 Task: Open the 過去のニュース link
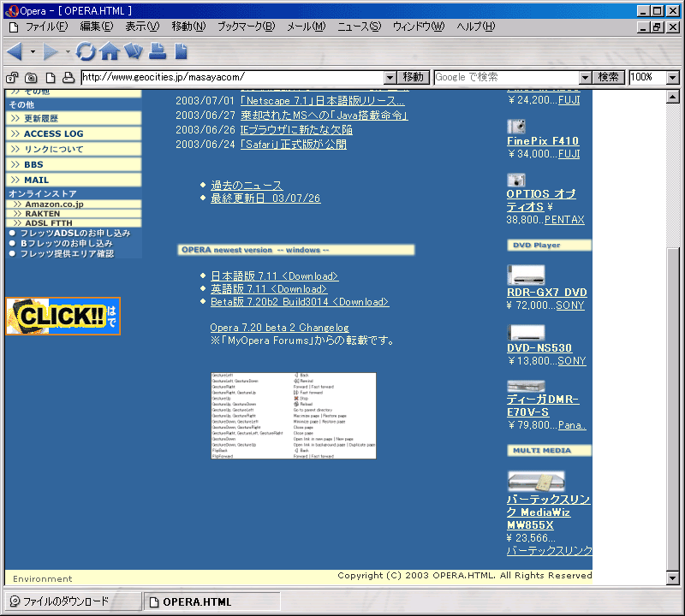pyautogui.click(x=247, y=186)
